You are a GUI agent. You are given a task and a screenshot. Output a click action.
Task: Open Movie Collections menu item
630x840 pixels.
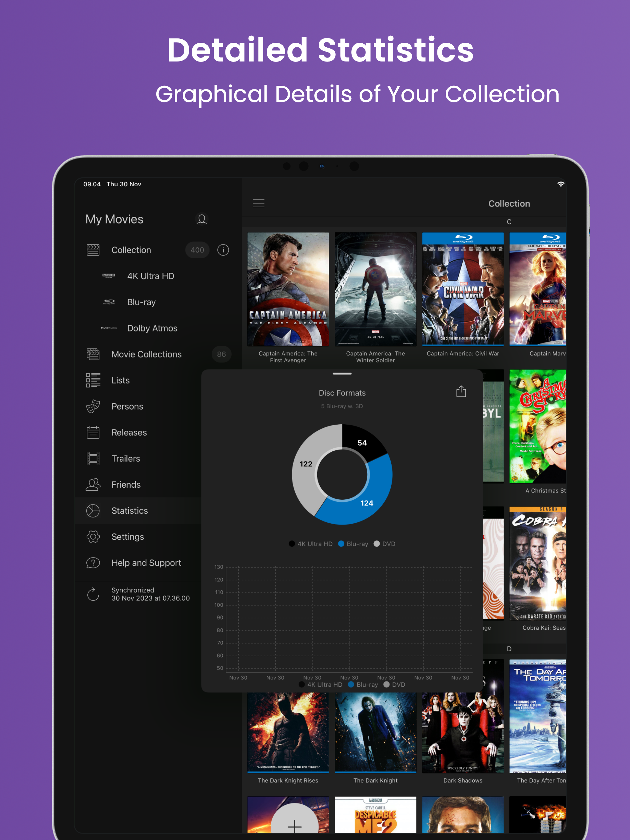point(146,354)
